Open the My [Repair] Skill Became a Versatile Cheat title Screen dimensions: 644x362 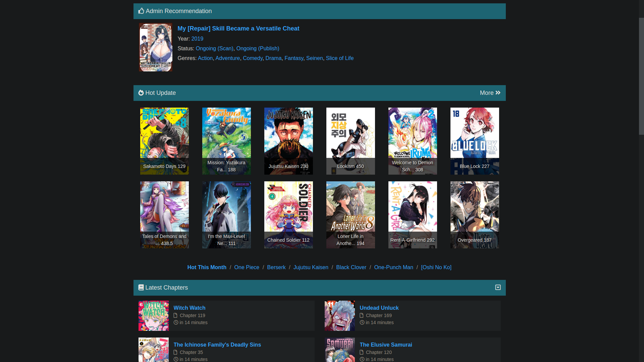point(238,28)
